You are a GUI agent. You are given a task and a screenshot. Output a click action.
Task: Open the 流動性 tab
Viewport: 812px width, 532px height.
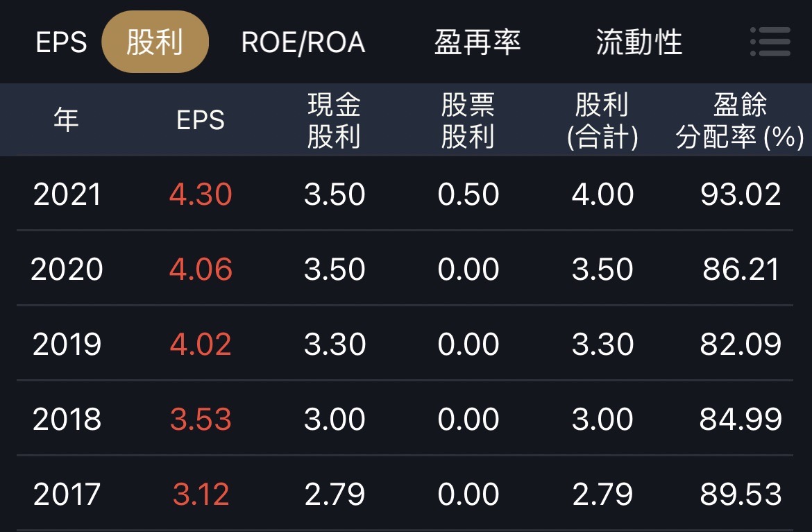(x=638, y=42)
